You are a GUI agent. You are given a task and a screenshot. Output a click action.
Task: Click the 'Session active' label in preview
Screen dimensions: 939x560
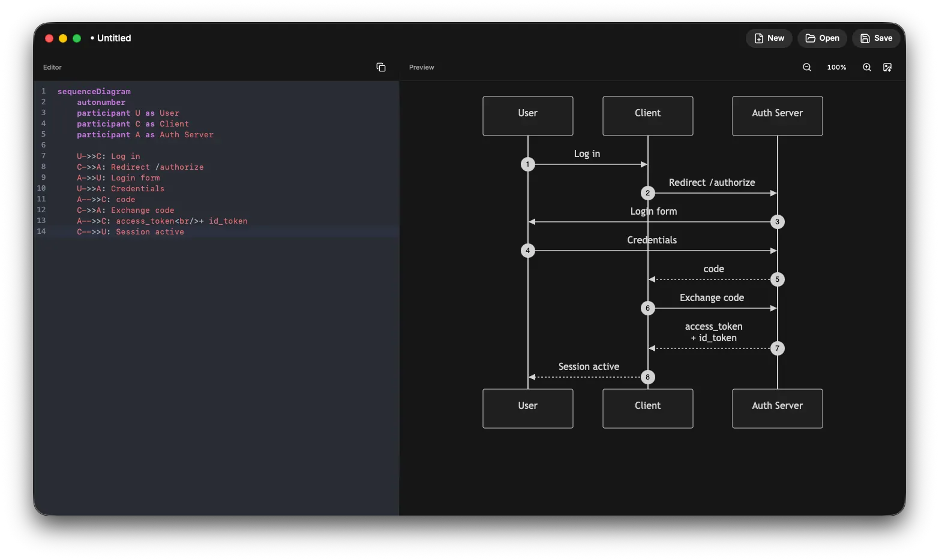click(589, 367)
